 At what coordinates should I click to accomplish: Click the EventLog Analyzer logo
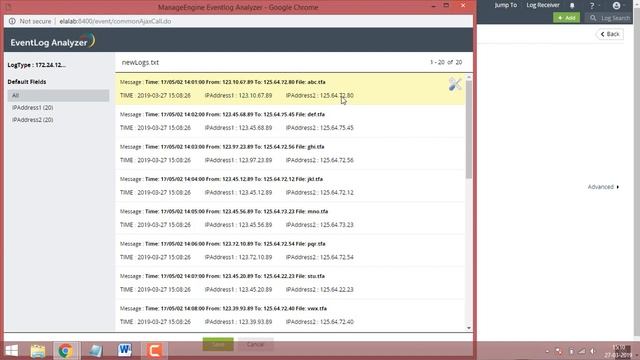click(x=53, y=41)
